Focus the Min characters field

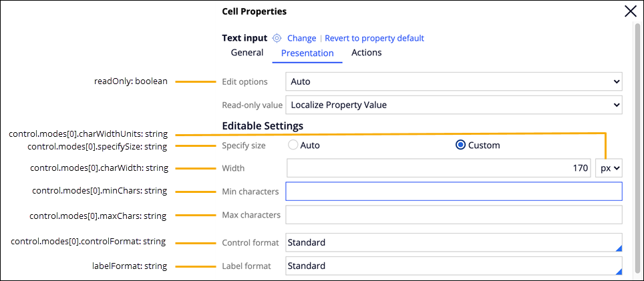(x=454, y=192)
